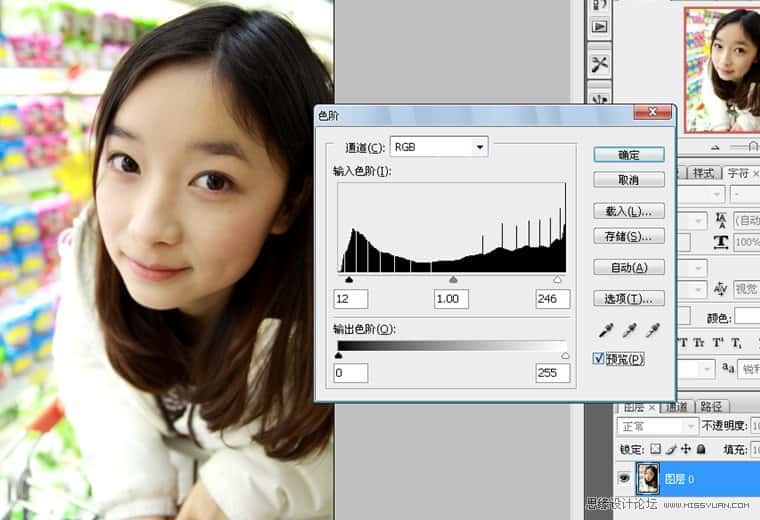Click the lock all padlock icon
760x520 pixels.
tap(700, 450)
